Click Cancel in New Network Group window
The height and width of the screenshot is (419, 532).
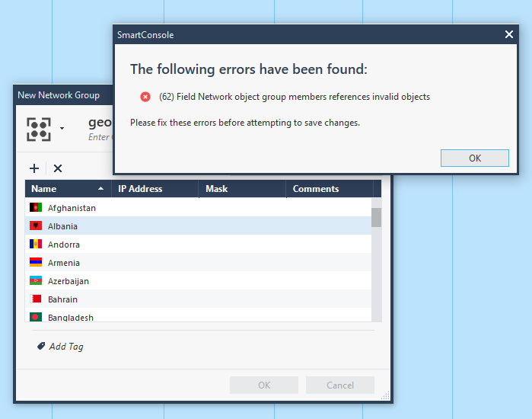[340, 385]
